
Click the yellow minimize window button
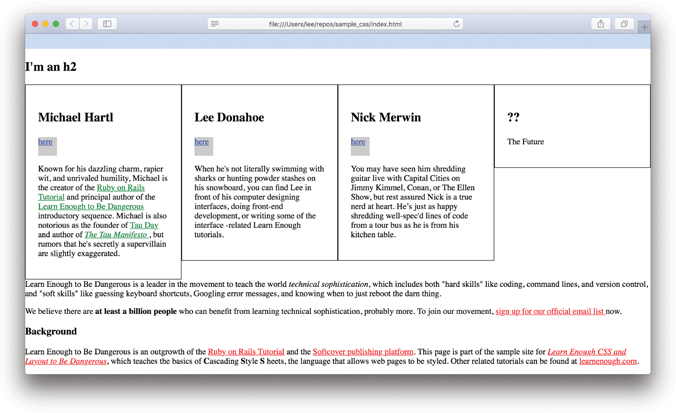coord(45,24)
